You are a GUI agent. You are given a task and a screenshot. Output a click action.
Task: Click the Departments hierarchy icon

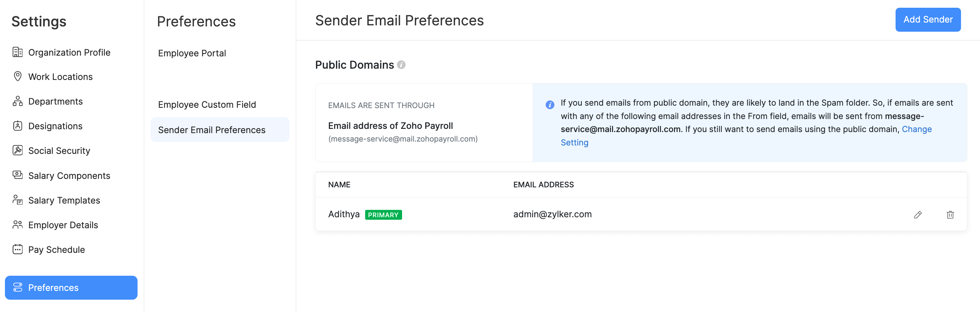point(18,101)
